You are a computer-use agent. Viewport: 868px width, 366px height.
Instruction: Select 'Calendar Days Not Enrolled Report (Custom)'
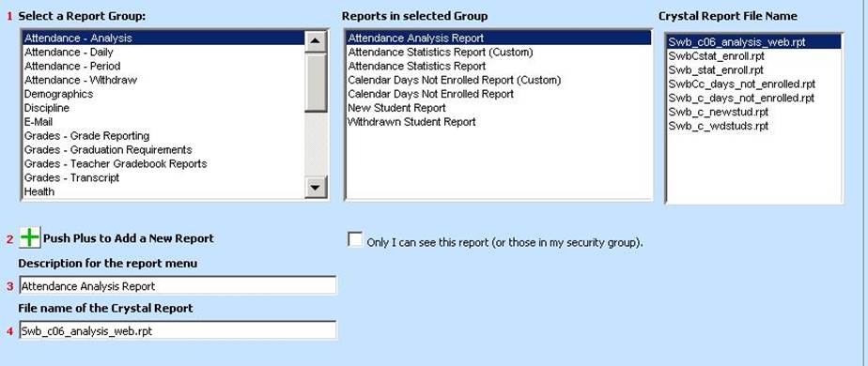pos(498,80)
